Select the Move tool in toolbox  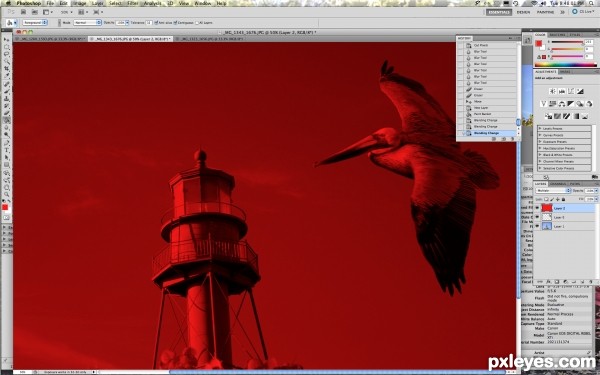(7, 39)
